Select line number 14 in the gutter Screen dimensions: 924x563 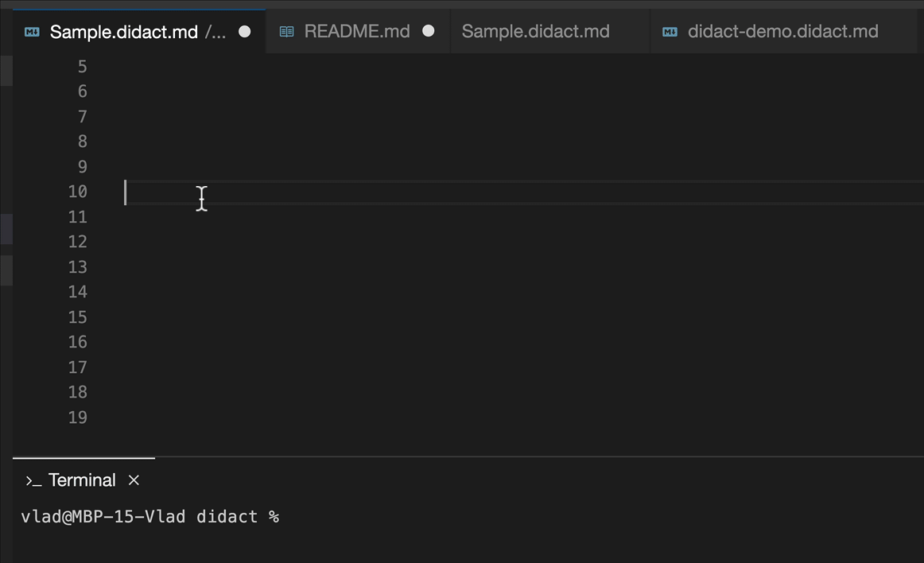pos(78,292)
